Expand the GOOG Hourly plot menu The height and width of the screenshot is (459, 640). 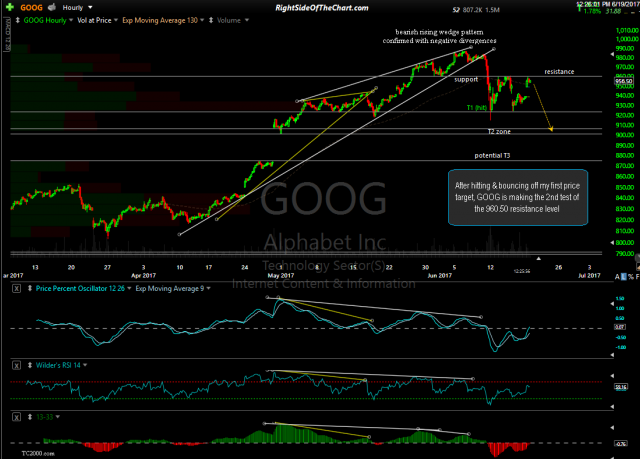pyautogui.click(x=71, y=20)
